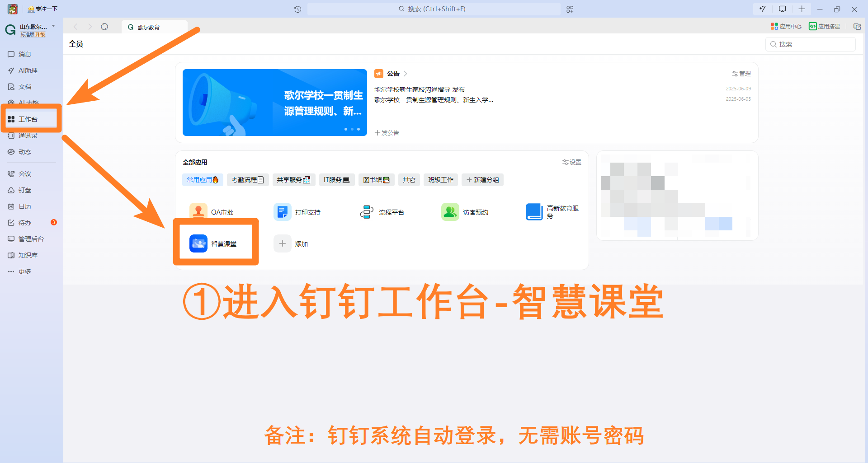
Task: Open 钉盘 cloud drive in sidebar
Action: [25, 190]
